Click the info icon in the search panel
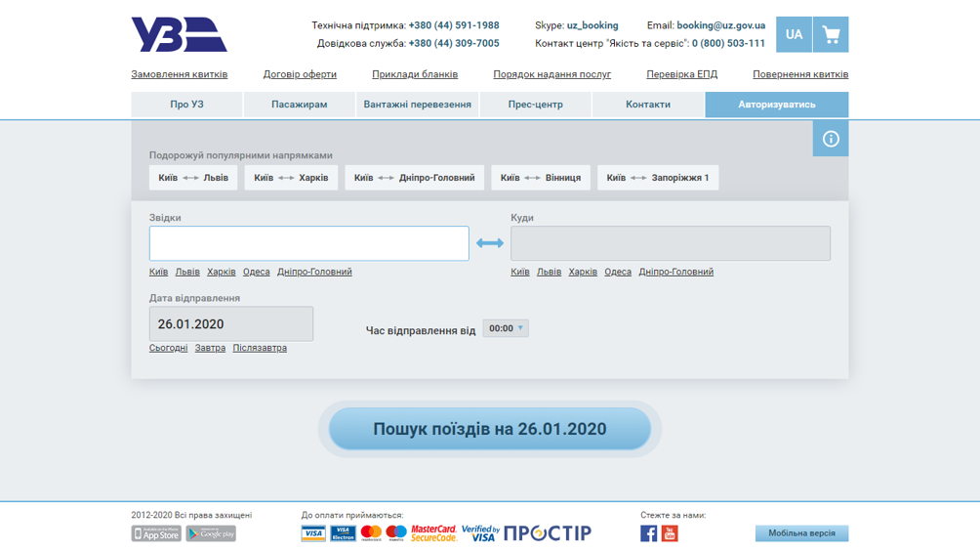Screen dimensions: 980x551 click(x=831, y=139)
